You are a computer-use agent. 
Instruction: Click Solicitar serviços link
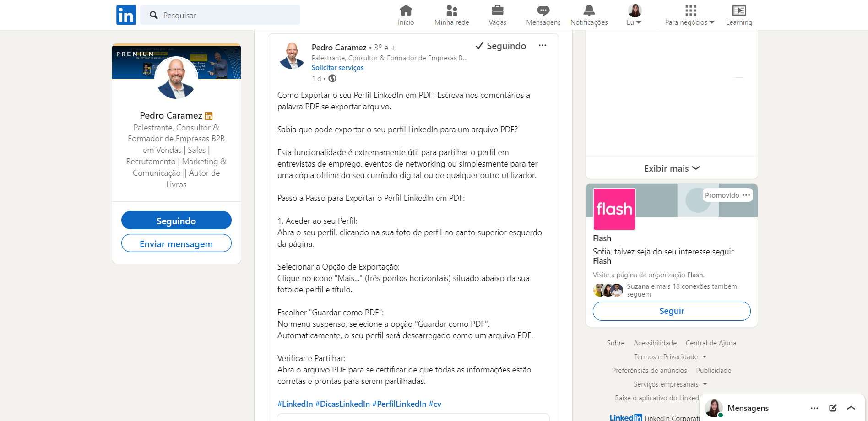coord(337,68)
